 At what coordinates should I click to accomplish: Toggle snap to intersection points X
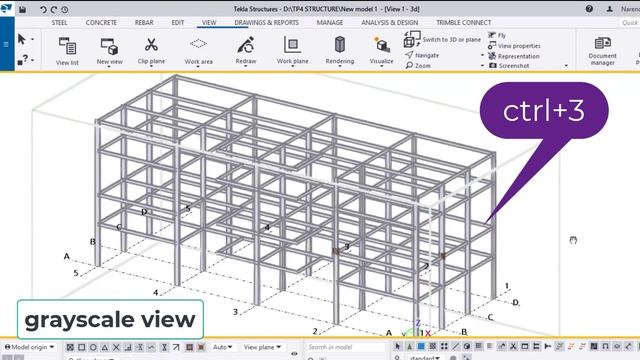(x=116, y=347)
